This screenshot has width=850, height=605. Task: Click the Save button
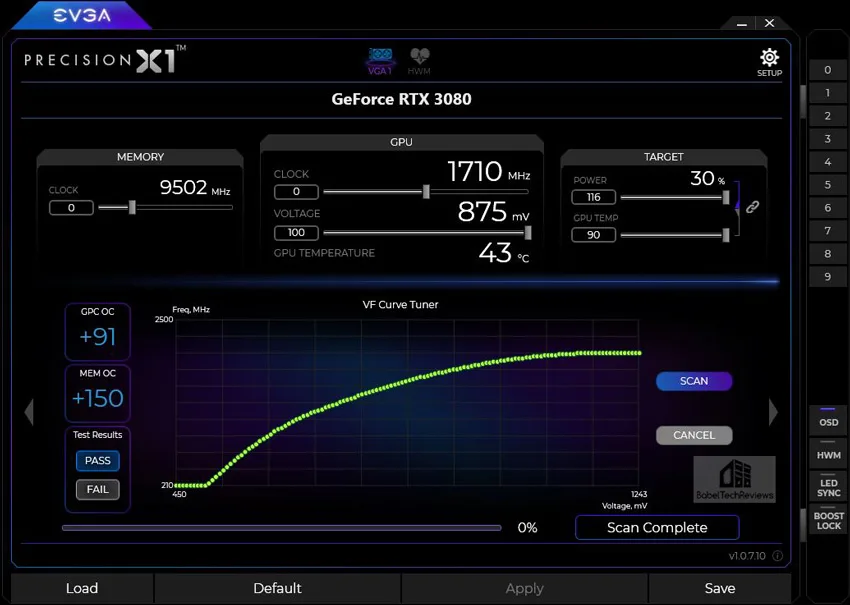pos(720,588)
